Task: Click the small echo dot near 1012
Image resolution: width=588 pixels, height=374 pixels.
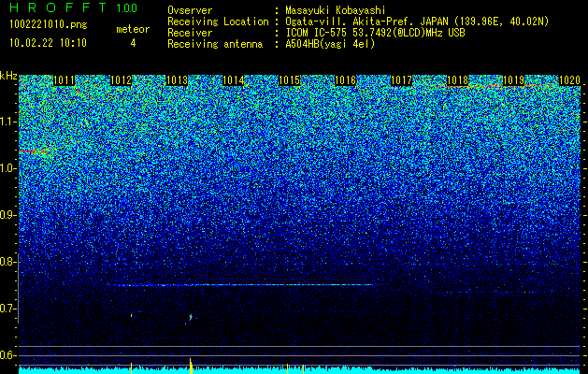Action: pos(131,315)
